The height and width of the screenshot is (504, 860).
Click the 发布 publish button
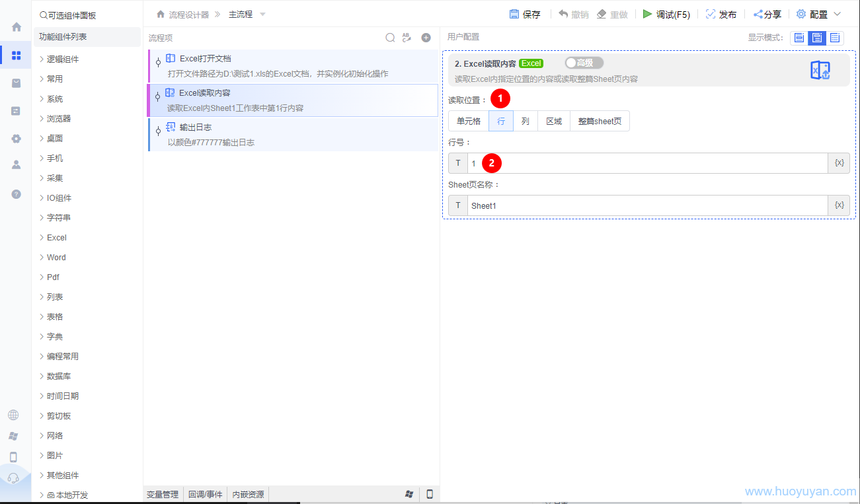(x=722, y=13)
